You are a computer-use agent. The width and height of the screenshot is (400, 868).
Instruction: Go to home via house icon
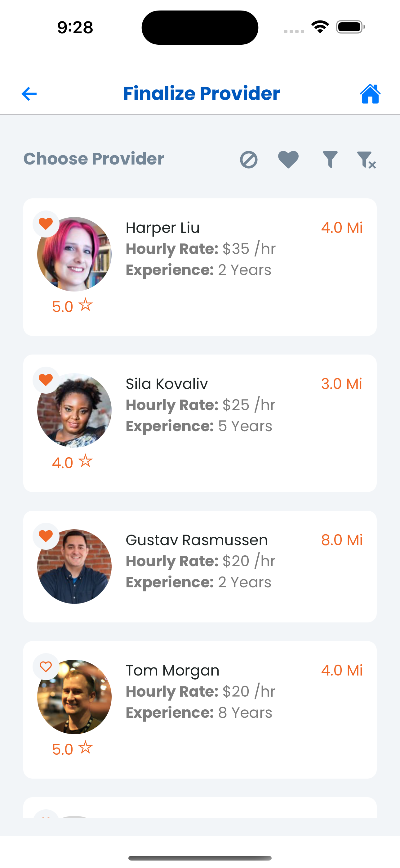point(370,94)
